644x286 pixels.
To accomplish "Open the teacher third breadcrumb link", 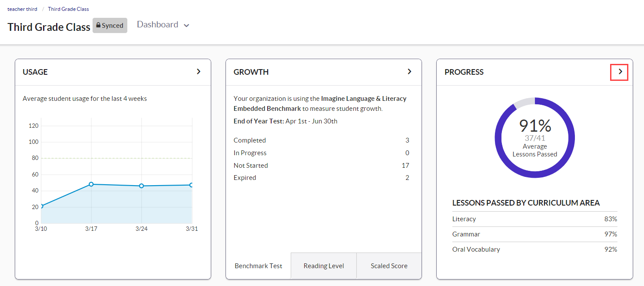I will (x=22, y=9).
